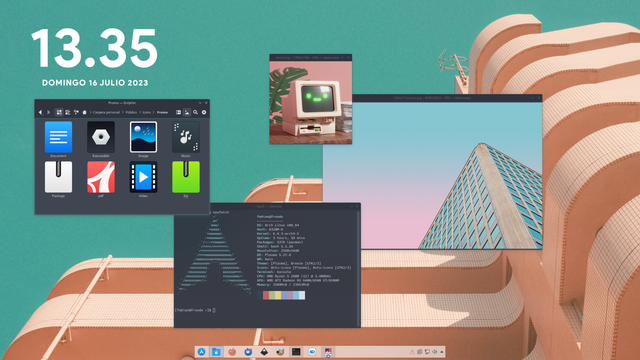Click the 13.35 desktop clock widget
This screenshot has width=640, height=360.
[x=94, y=48]
